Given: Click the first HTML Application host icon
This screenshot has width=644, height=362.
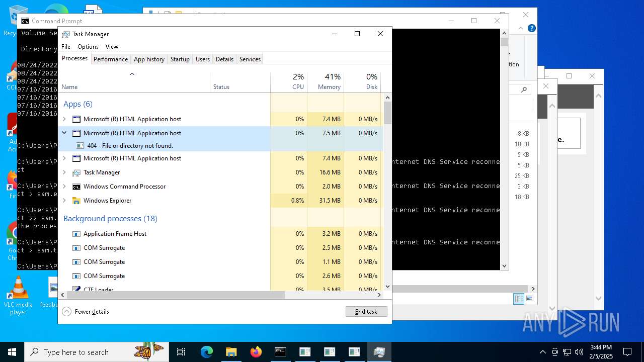Looking at the screenshot, I should (76, 119).
